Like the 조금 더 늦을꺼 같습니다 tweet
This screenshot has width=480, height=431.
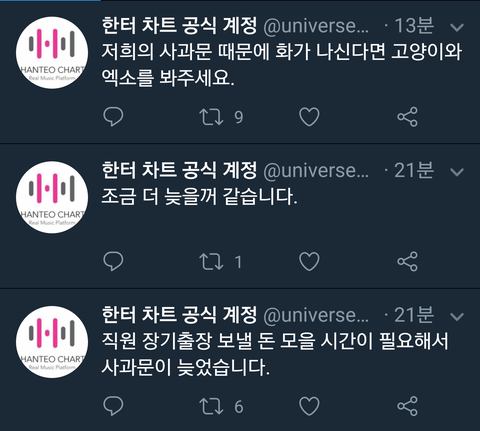309,261
